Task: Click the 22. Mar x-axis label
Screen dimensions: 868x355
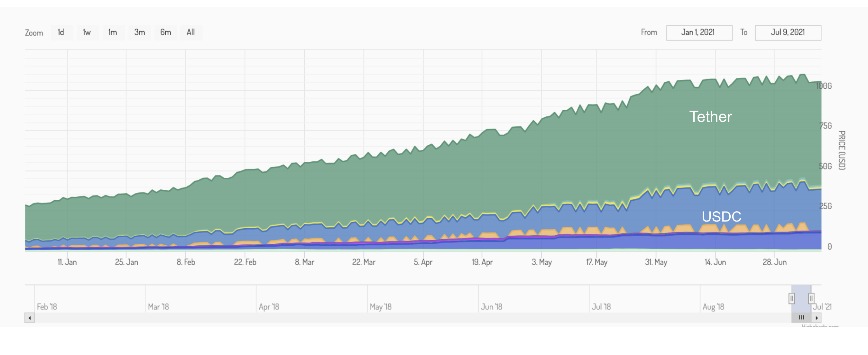Action: (364, 262)
